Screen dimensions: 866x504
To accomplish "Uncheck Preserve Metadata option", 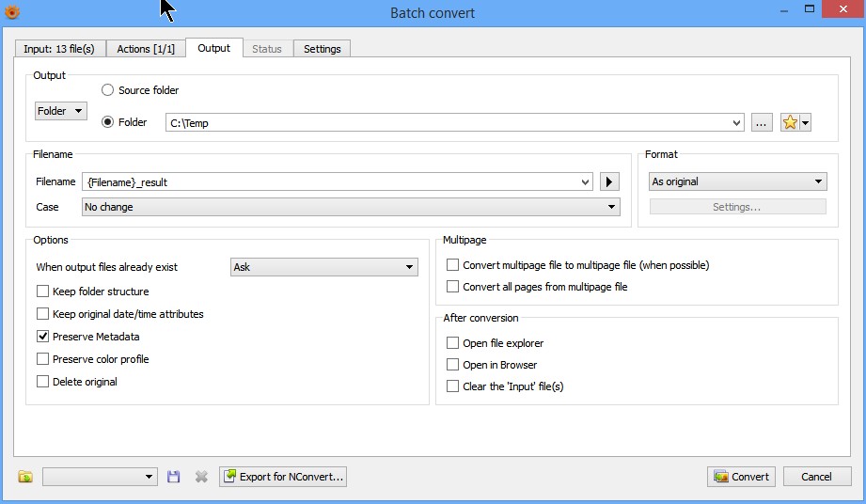I will (42, 337).
